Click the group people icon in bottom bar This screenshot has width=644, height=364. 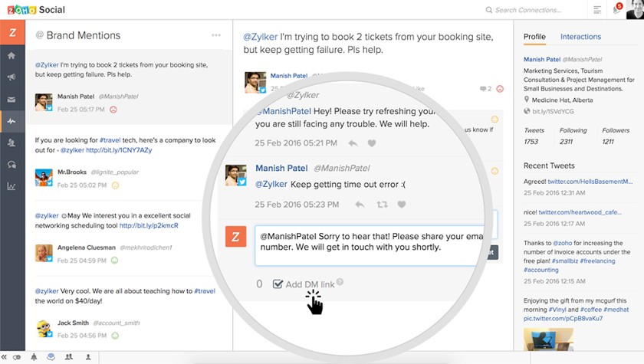click(x=69, y=357)
